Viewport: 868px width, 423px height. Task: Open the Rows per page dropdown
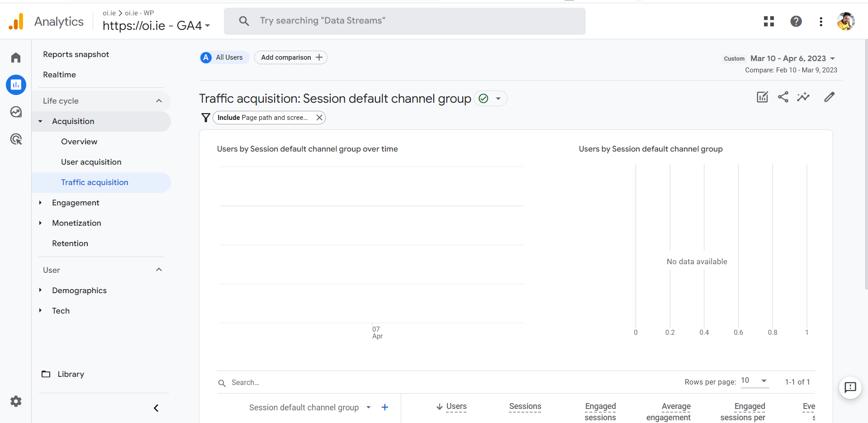click(x=754, y=381)
